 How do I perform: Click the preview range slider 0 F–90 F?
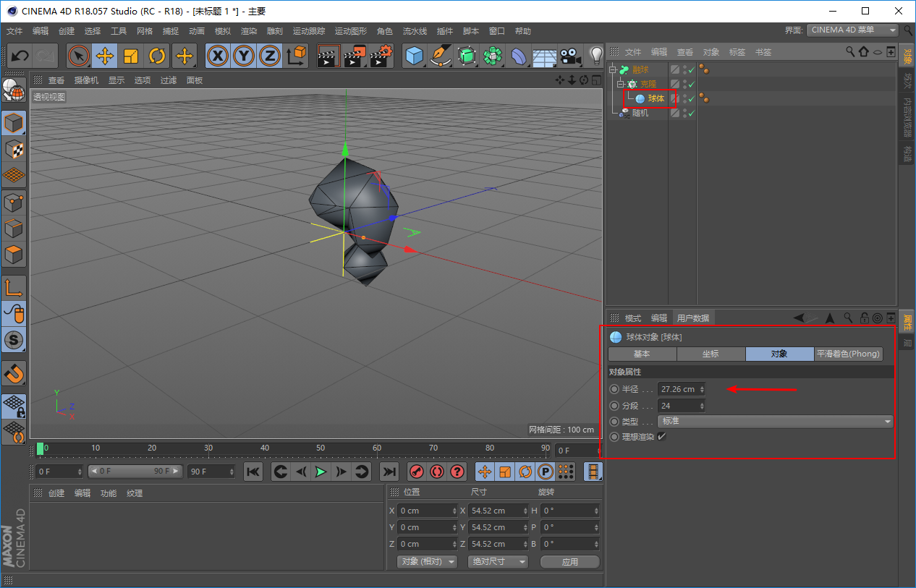[x=135, y=472]
